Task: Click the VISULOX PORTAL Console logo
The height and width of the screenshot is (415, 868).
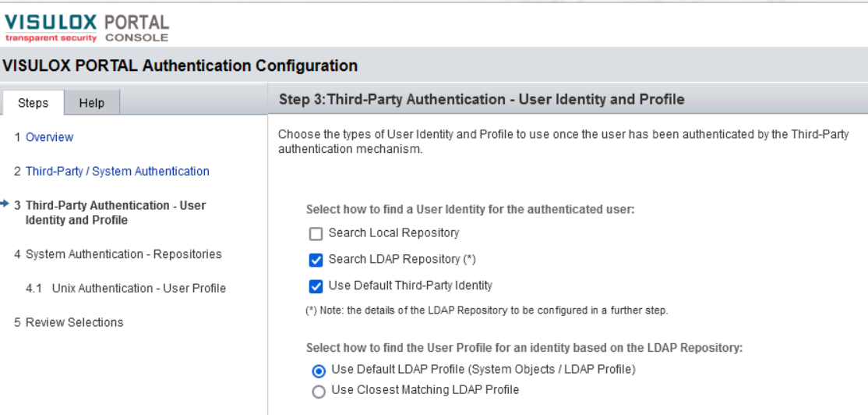Action: tap(86, 27)
